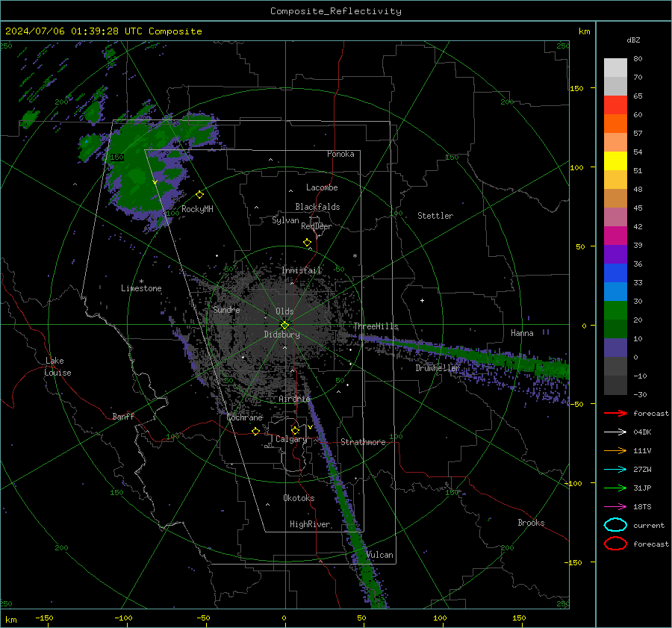Click the Sylvan map label

tap(285, 220)
